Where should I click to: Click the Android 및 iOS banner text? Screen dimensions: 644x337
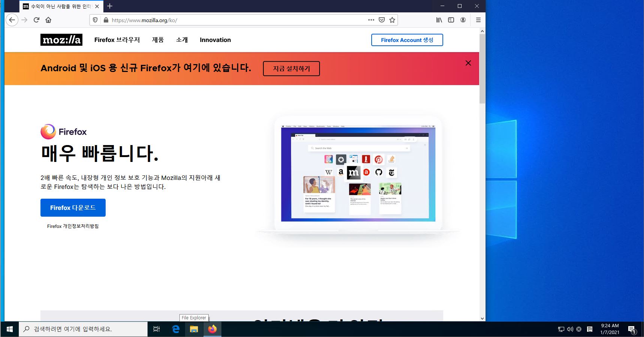coord(146,68)
